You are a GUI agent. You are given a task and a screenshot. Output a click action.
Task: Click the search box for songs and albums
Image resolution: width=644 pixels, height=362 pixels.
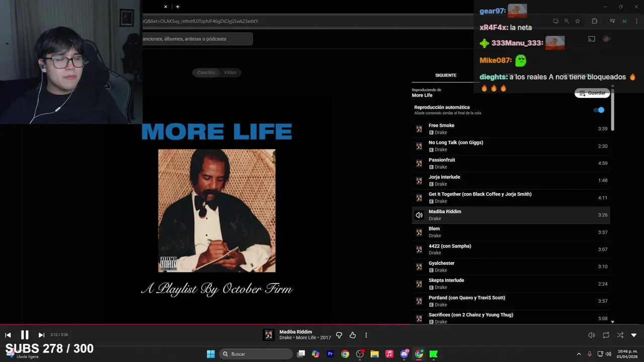coord(197,39)
